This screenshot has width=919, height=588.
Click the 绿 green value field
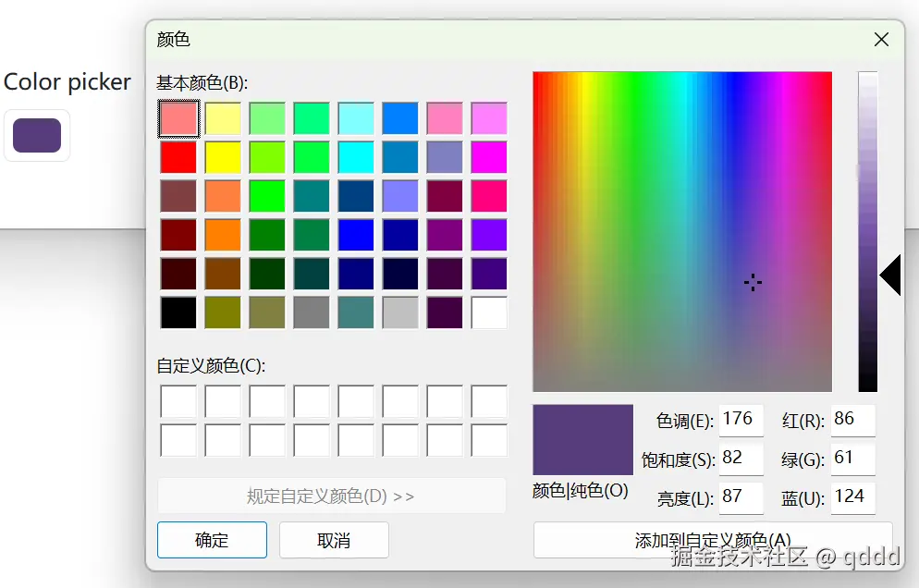pos(852,459)
